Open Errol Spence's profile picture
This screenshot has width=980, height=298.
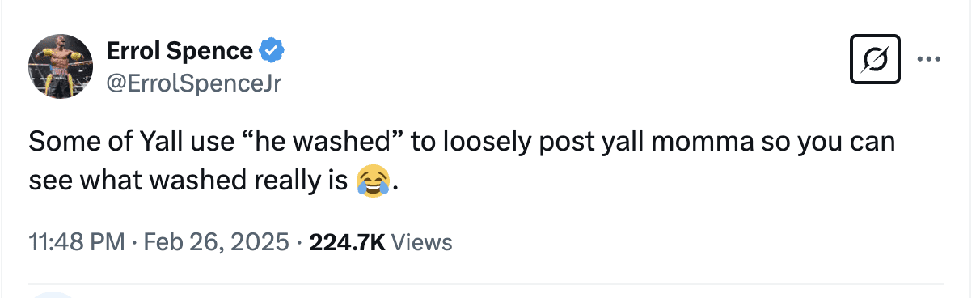(61, 66)
